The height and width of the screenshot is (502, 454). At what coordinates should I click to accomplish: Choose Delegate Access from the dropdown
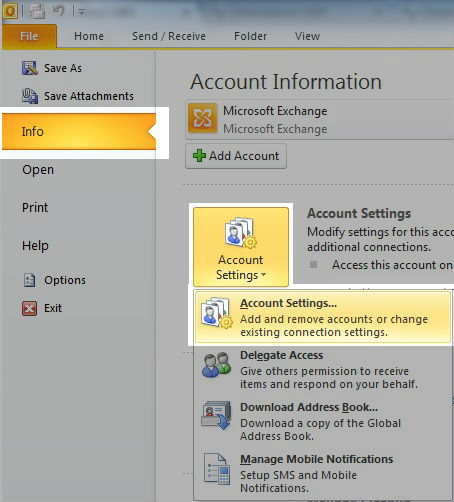tap(323, 369)
